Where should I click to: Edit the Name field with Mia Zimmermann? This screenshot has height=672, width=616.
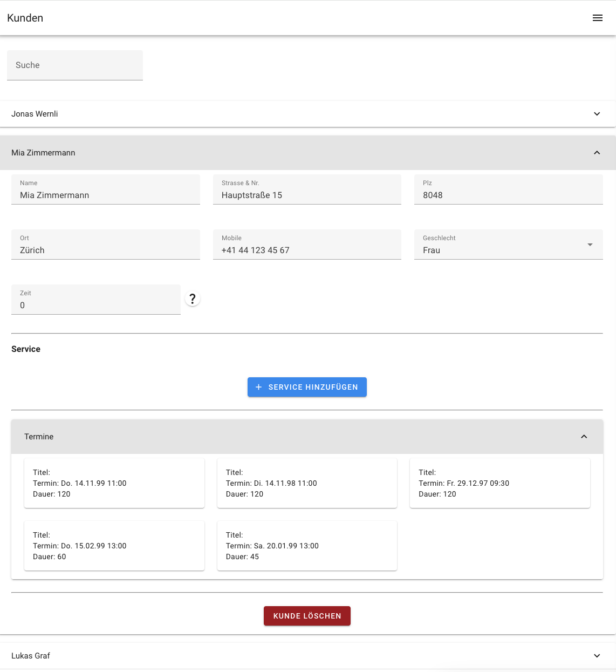point(106,195)
